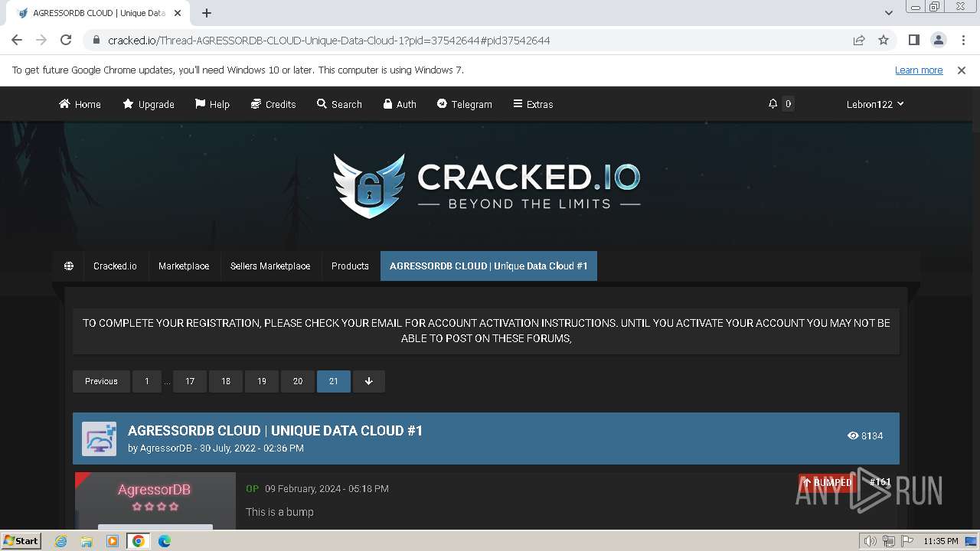Select current thread page 21

[x=334, y=381]
